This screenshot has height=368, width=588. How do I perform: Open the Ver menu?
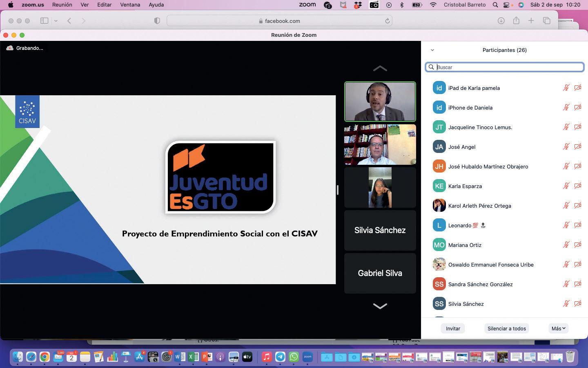pos(85,5)
